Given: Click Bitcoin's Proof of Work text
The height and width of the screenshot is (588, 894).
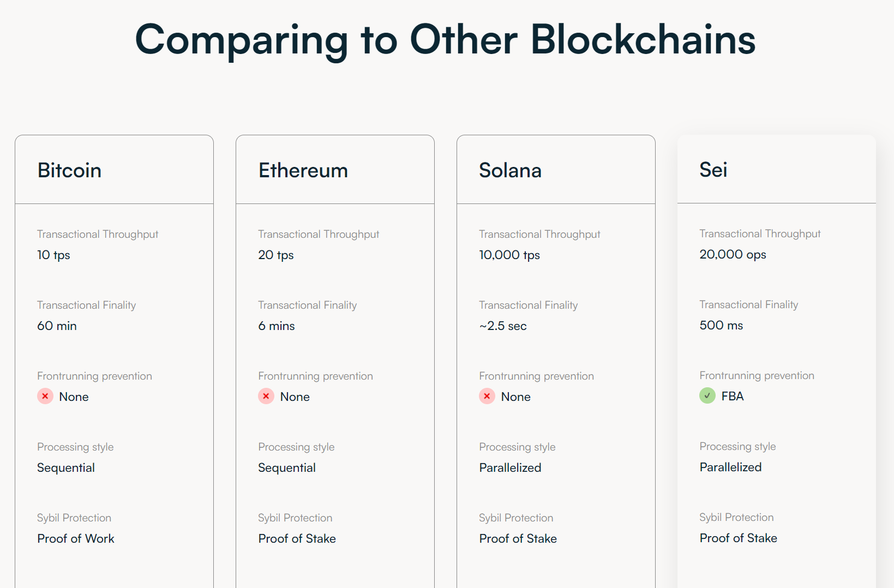Looking at the screenshot, I should tap(76, 538).
